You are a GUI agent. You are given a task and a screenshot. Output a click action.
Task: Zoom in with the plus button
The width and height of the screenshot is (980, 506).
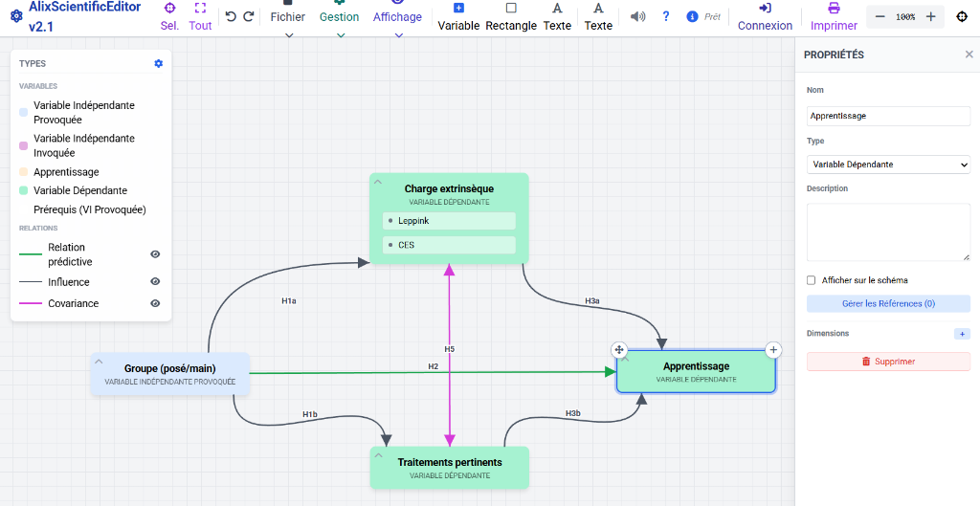[930, 17]
